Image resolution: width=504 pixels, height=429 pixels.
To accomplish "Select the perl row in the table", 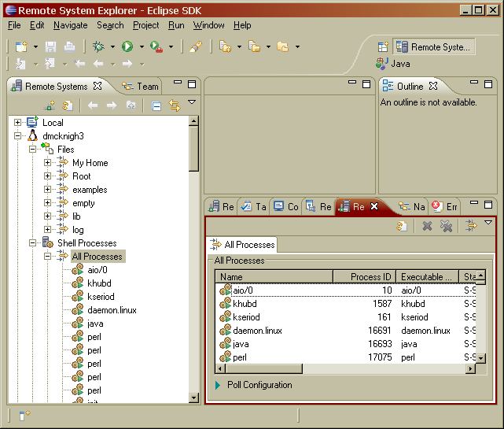I will [345, 357].
